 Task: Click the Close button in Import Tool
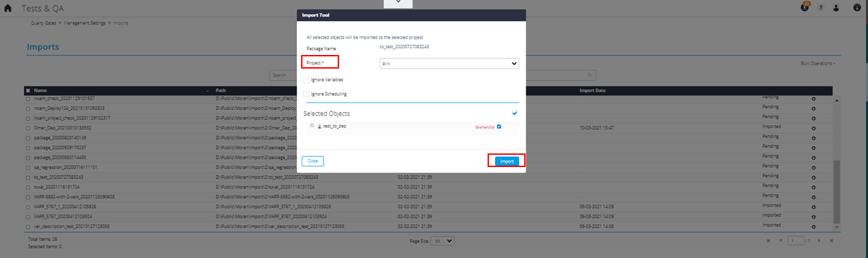tap(313, 161)
